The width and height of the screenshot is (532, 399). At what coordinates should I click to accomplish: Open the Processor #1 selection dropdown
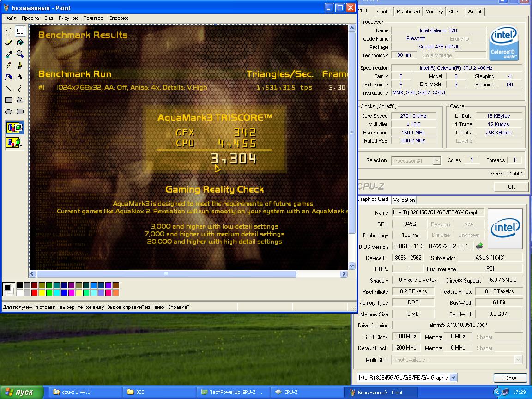tap(437, 161)
